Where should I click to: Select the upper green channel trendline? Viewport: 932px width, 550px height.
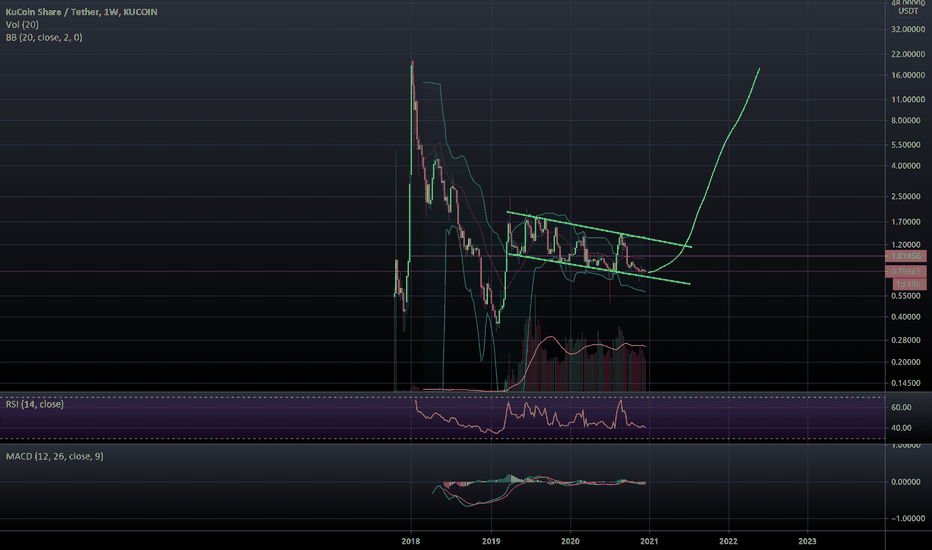point(599,230)
